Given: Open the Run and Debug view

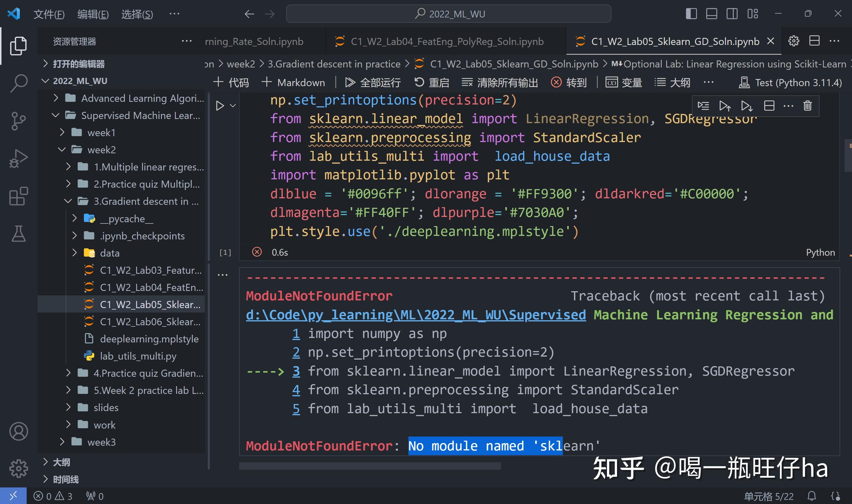Looking at the screenshot, I should click(18, 159).
